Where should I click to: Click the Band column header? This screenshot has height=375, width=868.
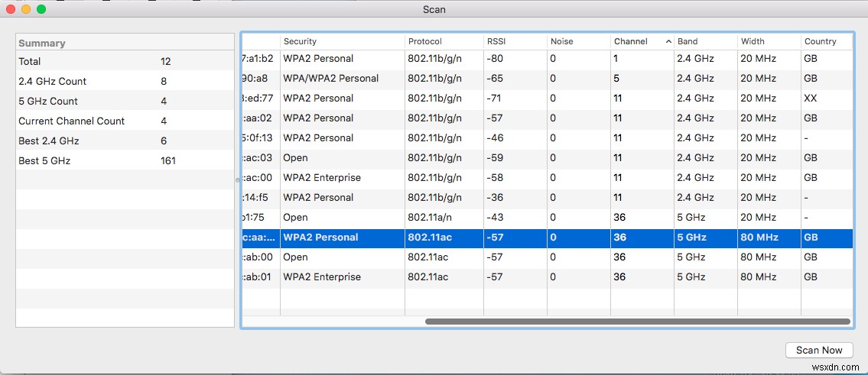pyautogui.click(x=688, y=41)
